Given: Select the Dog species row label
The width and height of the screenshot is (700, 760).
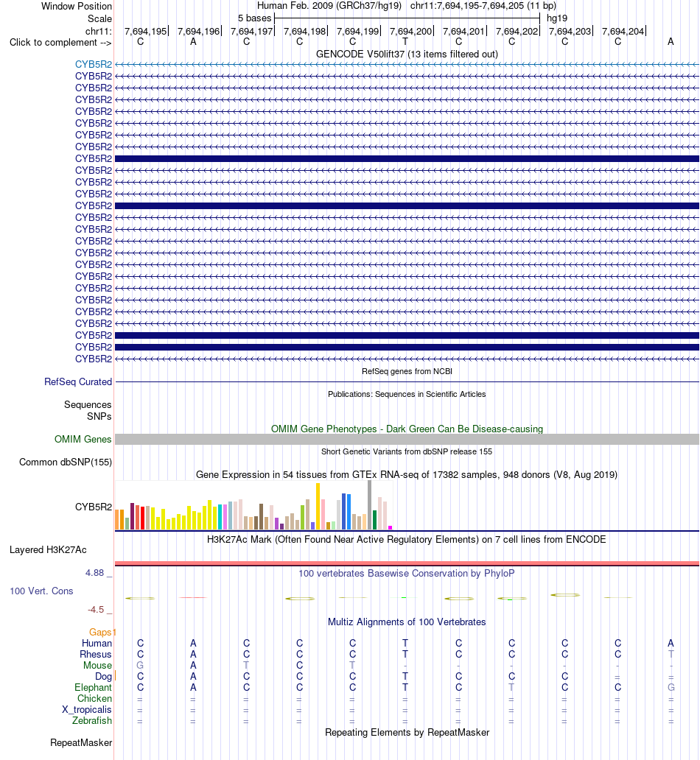Looking at the screenshot, I should coord(103,677).
